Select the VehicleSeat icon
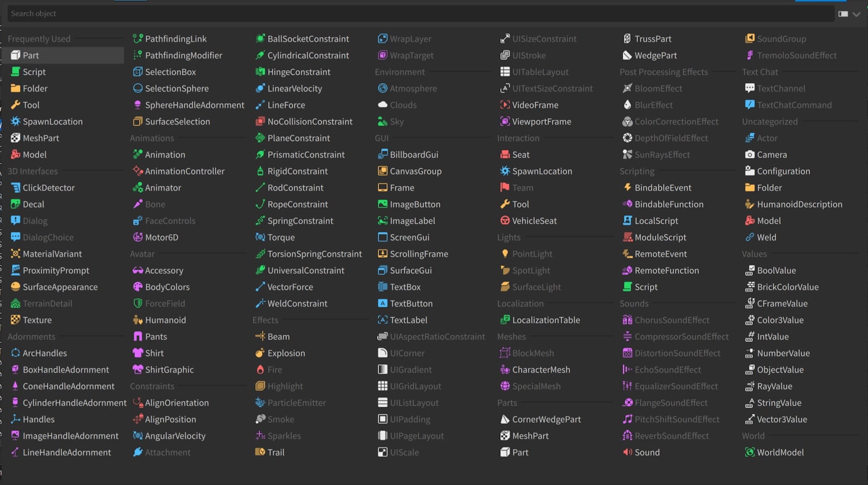The height and width of the screenshot is (485, 868). coord(505,221)
